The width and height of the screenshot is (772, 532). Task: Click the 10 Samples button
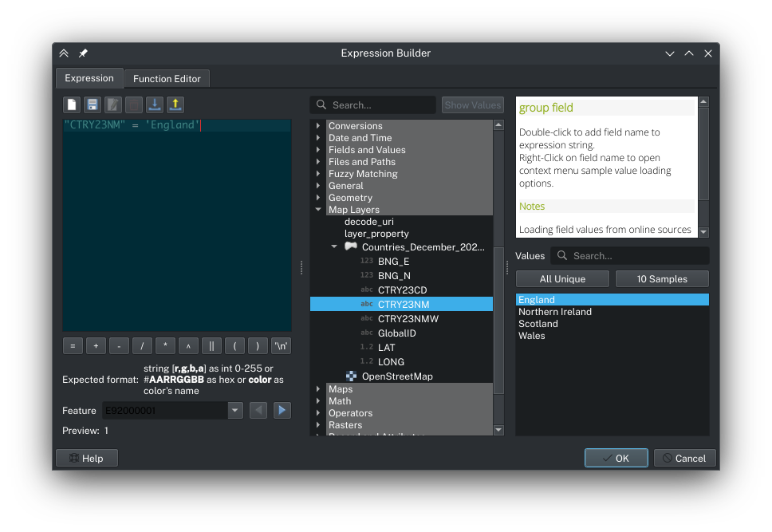click(662, 279)
